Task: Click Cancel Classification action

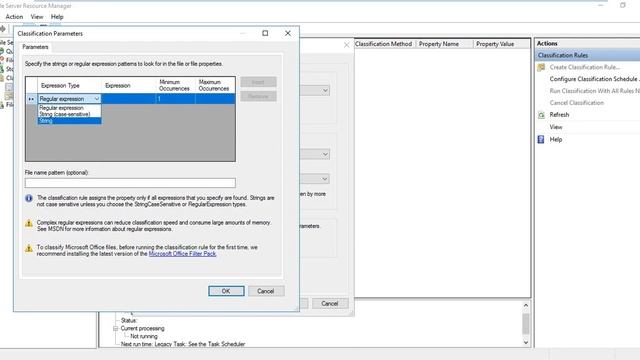Action: point(576,103)
